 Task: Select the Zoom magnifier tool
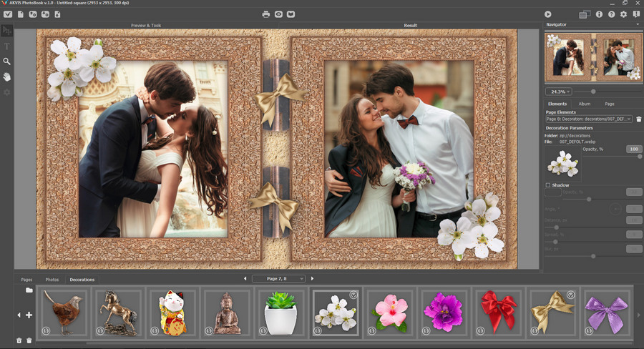7,62
